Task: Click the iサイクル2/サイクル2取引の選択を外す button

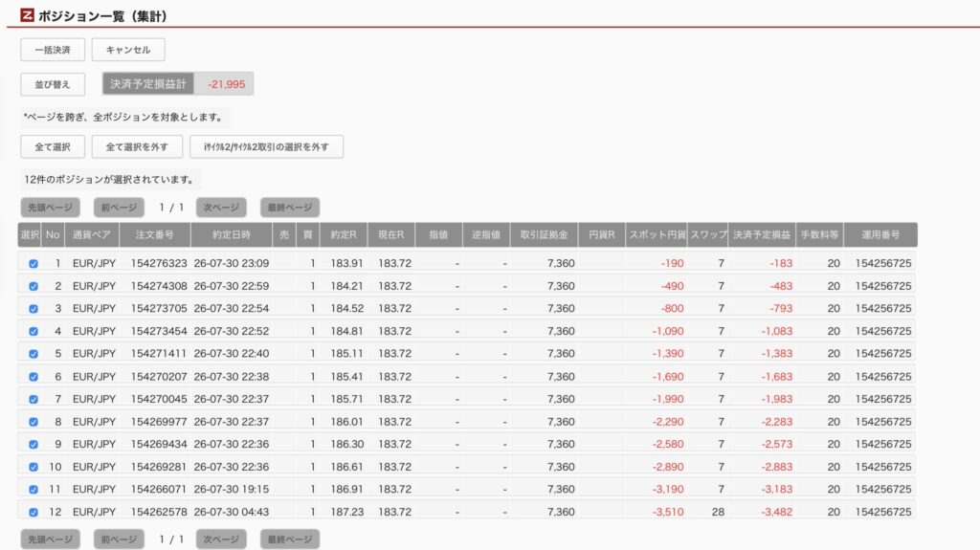Action: tap(266, 147)
